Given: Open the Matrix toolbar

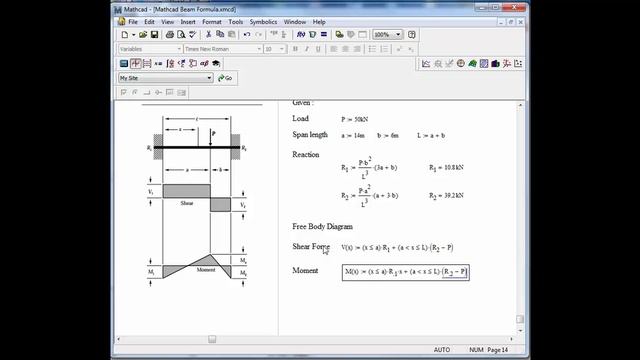Looking at the screenshot, I should [147, 64].
